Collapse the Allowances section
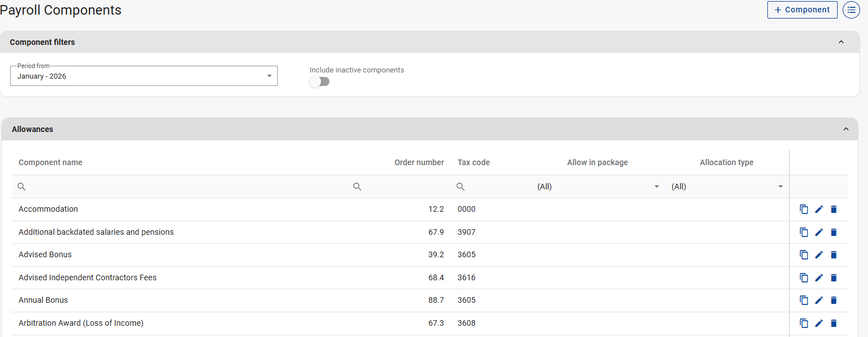Screen dimensions: 868x337 [846, 129]
